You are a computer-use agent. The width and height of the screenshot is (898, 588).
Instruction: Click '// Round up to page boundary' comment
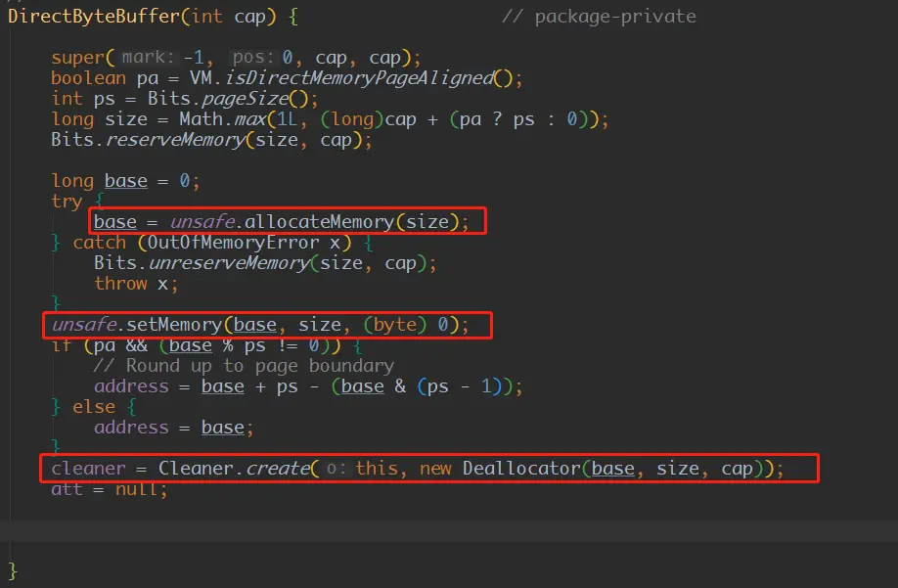click(x=244, y=366)
